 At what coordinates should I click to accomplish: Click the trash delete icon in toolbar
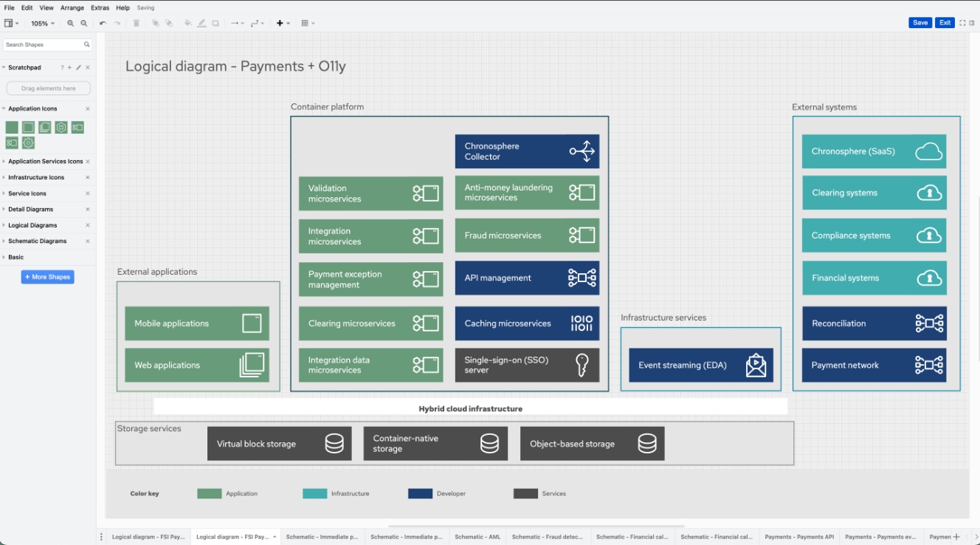(x=137, y=23)
